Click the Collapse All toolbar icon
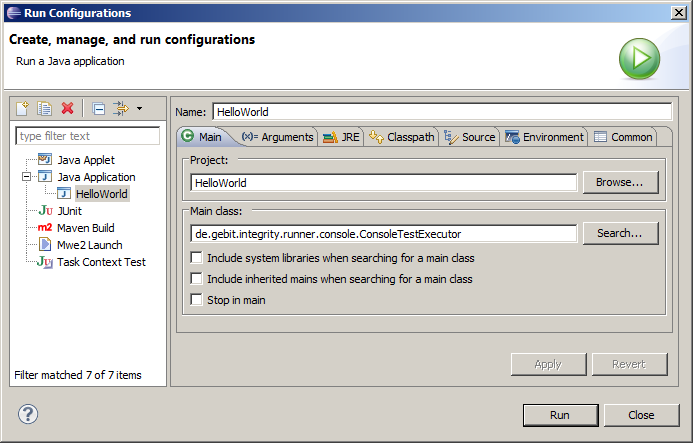 click(98, 108)
